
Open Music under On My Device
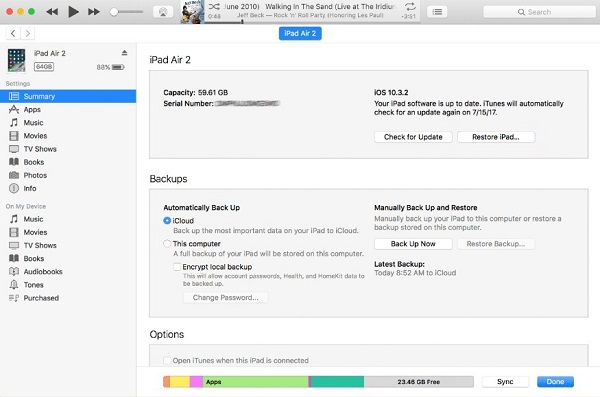68,219
